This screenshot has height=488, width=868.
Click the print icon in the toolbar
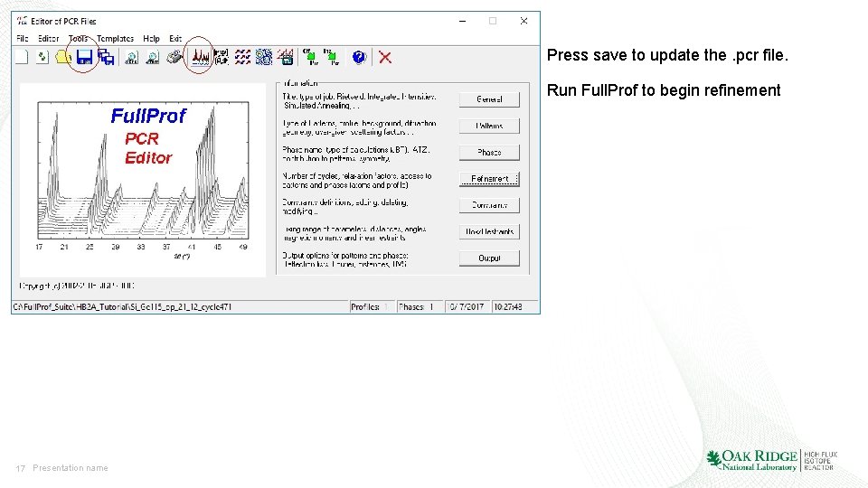click(x=175, y=57)
